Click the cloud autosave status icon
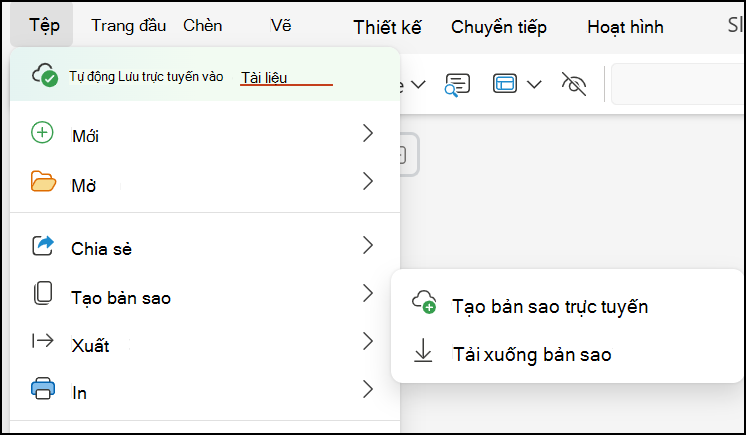The height and width of the screenshot is (435, 746). click(45, 75)
